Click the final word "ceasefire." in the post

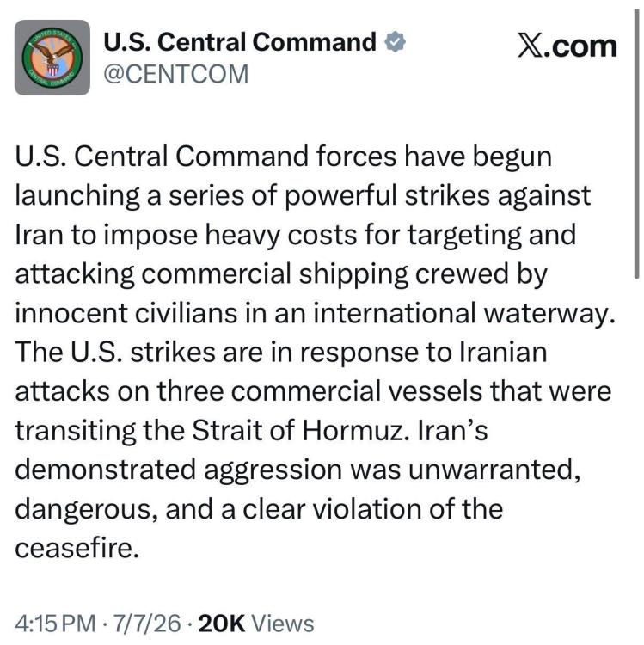(x=77, y=548)
